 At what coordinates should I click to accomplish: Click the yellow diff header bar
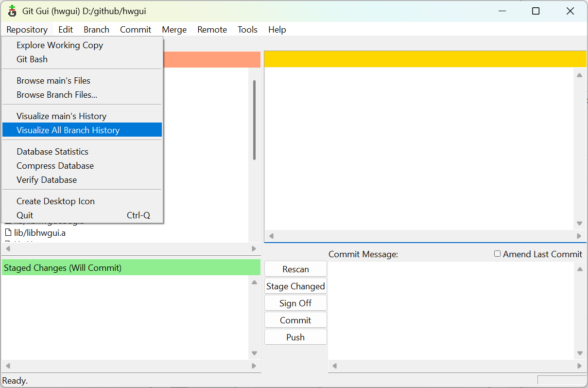425,59
